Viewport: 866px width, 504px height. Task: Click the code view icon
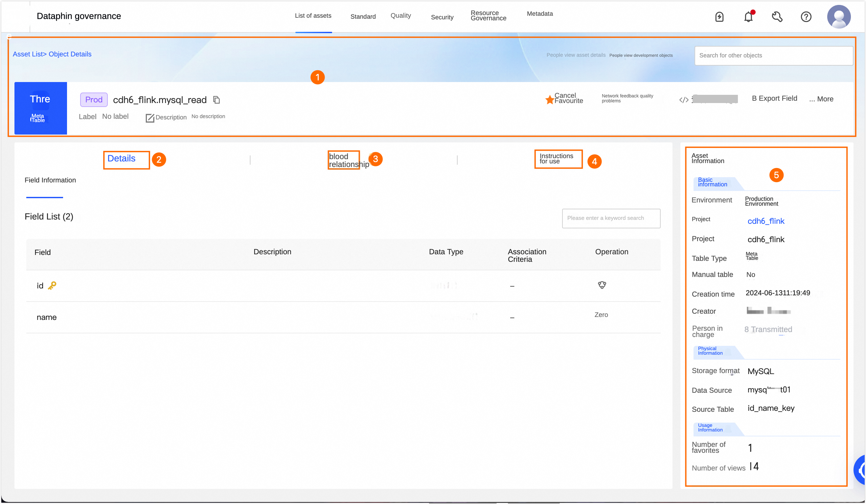click(684, 100)
